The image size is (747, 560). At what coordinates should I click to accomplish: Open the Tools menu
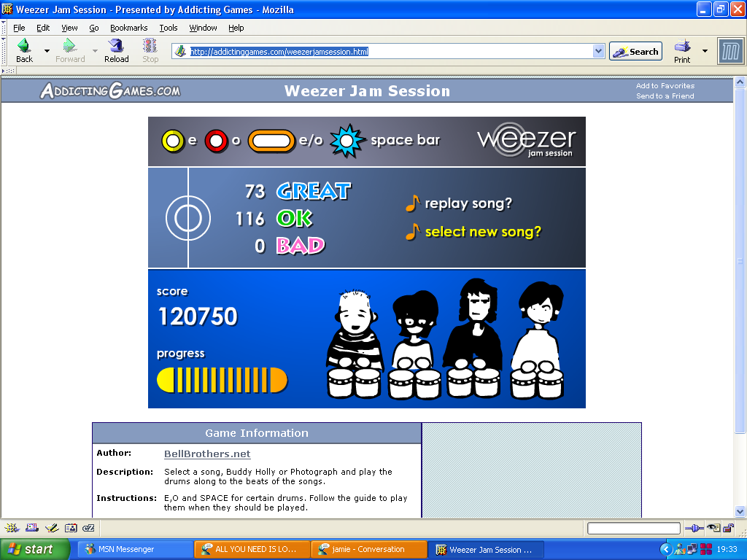coord(169,28)
